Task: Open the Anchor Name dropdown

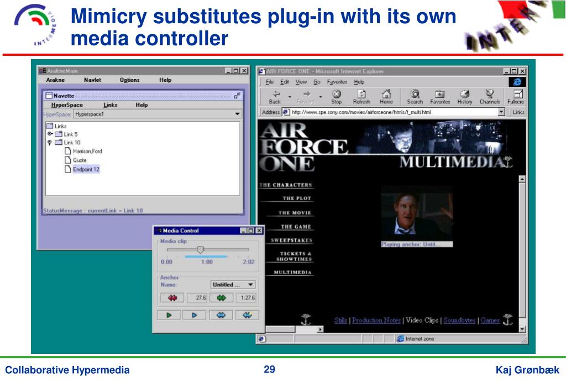Action: [250, 284]
